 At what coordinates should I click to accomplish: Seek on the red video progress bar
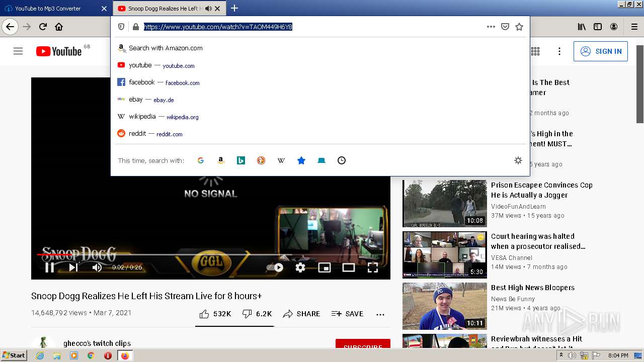click(x=211, y=255)
